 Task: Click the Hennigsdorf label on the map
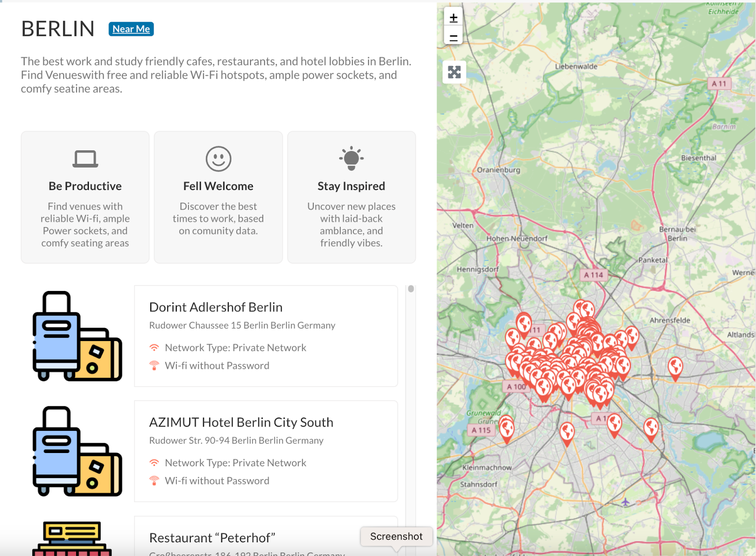tap(478, 269)
